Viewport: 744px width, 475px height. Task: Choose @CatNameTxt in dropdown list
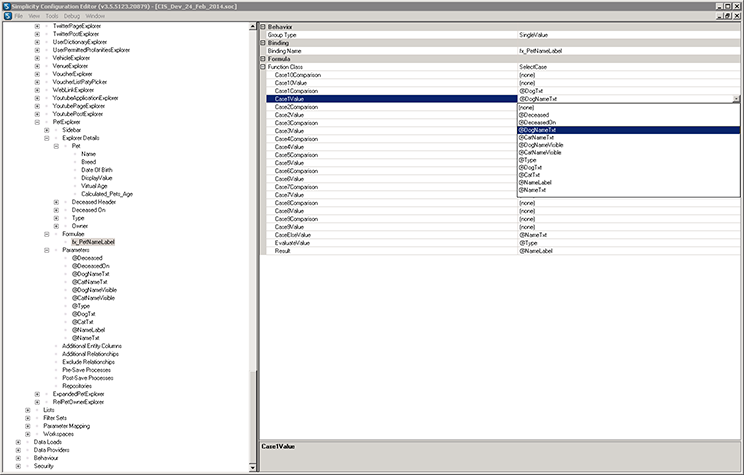[628, 138]
